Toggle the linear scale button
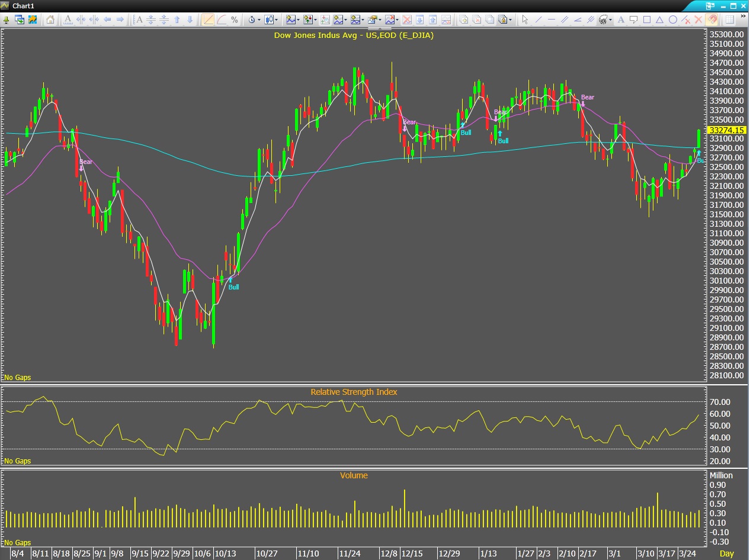The height and width of the screenshot is (560, 750). pyautogui.click(x=208, y=20)
